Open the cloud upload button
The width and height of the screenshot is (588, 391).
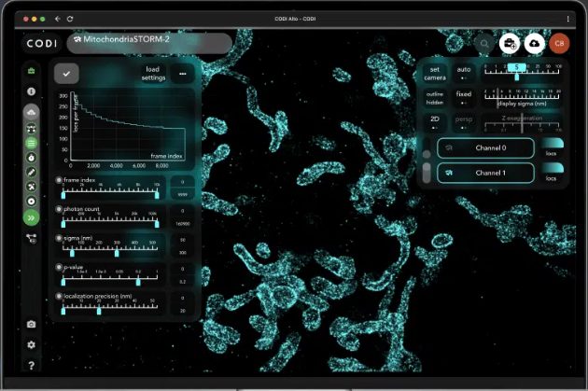(535, 43)
